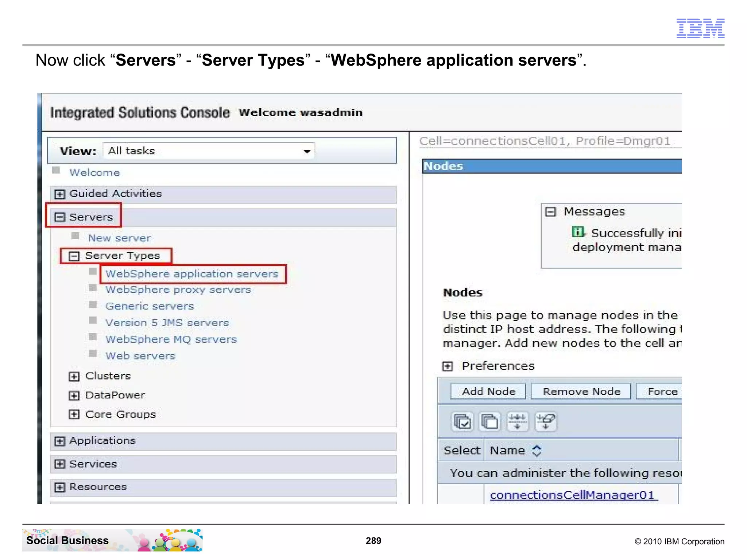
Task: Expand the Clusters node
Action: pyautogui.click(x=74, y=377)
